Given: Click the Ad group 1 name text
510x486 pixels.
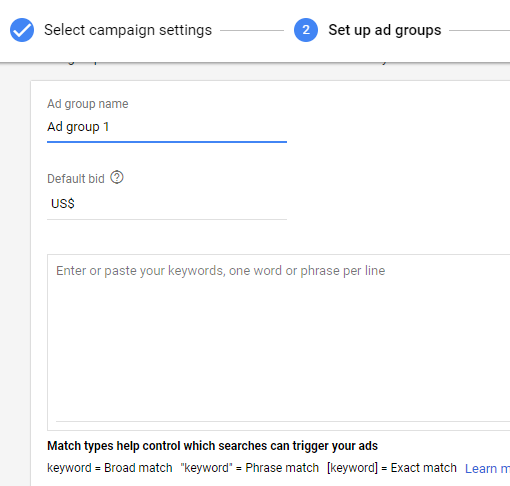Looking at the screenshot, I should coord(78,127).
